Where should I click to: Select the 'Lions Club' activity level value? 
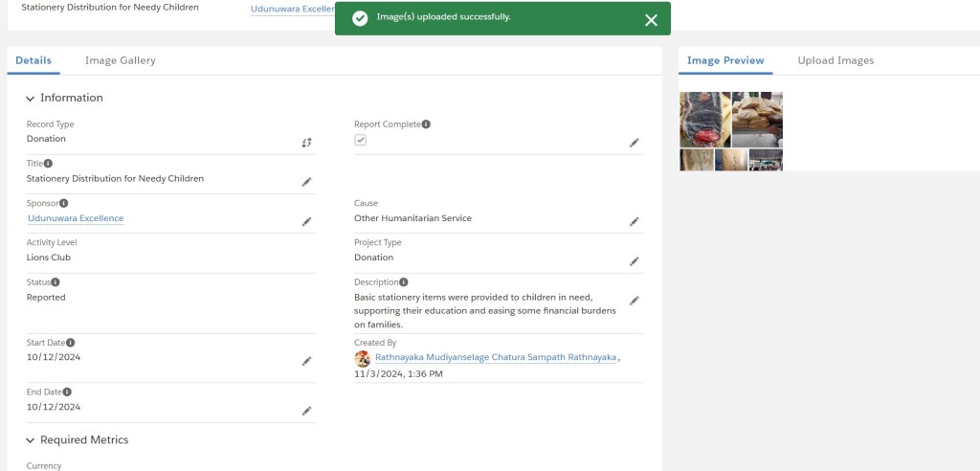point(48,258)
